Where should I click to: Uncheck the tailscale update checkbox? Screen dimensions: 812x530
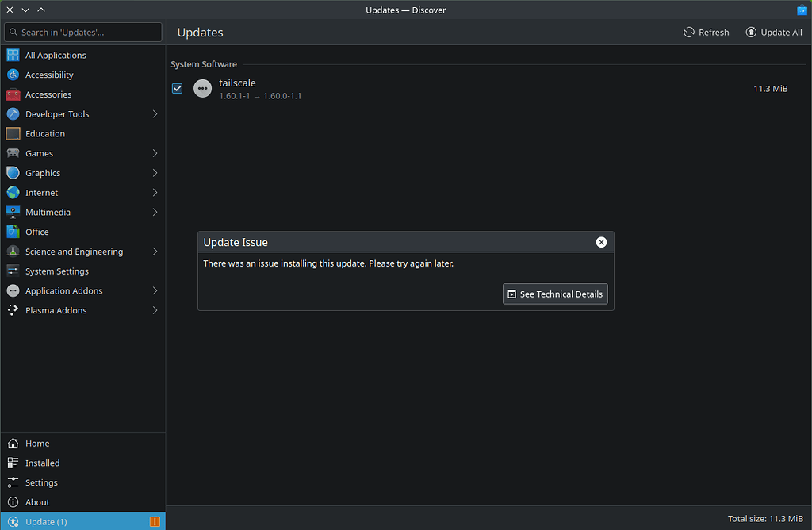pyautogui.click(x=177, y=88)
